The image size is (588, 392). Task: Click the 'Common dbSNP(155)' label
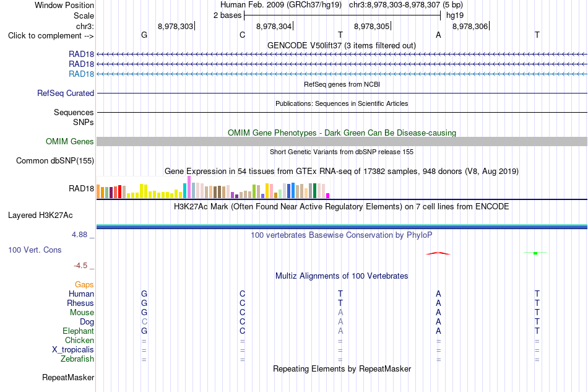[55, 160]
